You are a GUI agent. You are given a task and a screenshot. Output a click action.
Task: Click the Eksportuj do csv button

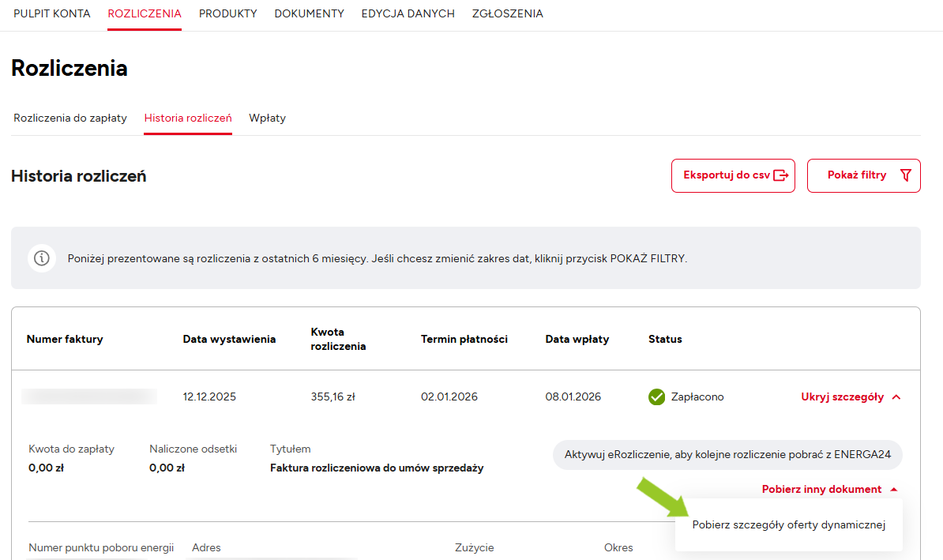732,175
